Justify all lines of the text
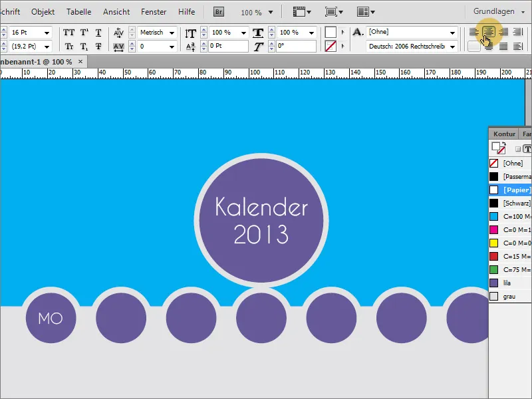Screen dimensions: 532x399 [x=503, y=47]
